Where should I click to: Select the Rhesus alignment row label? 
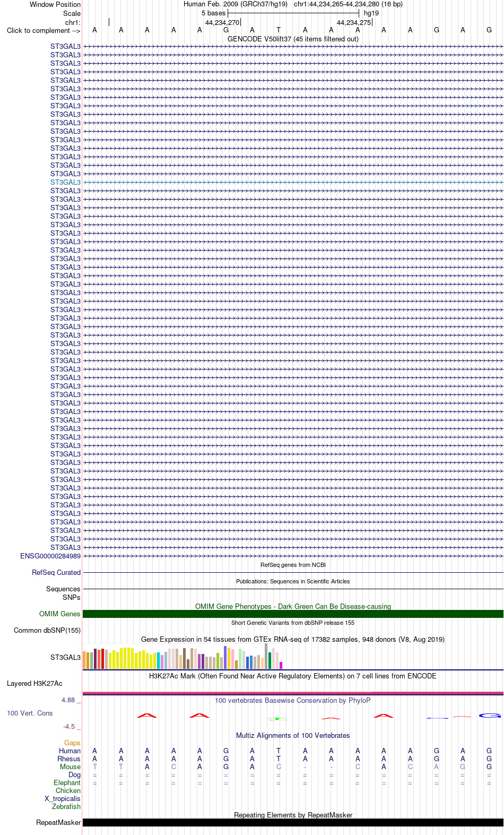[x=69, y=759]
